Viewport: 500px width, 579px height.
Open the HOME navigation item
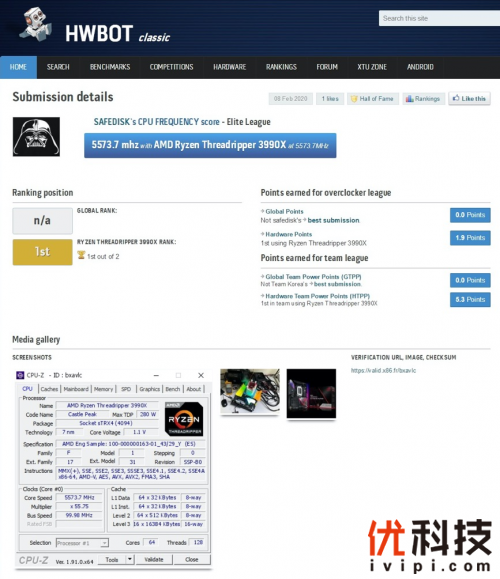(x=18, y=67)
